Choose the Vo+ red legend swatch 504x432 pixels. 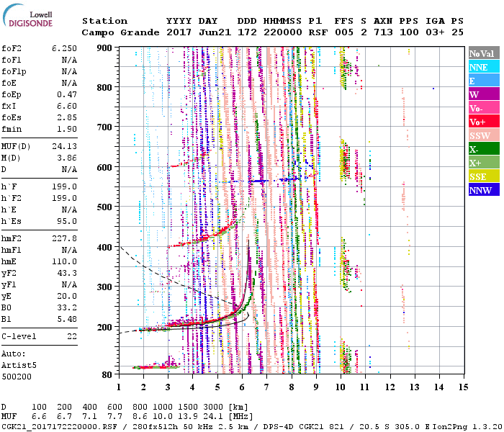483,122
